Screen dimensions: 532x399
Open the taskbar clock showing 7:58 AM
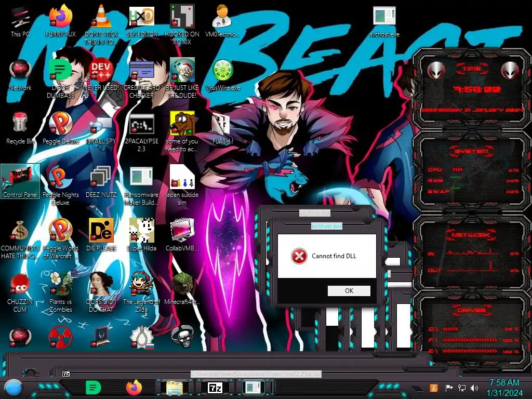[x=504, y=388]
